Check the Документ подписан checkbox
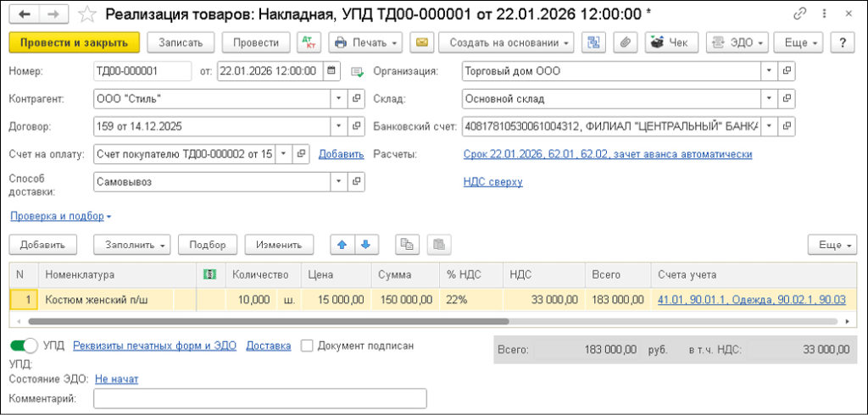The image size is (868, 415). 307,346
